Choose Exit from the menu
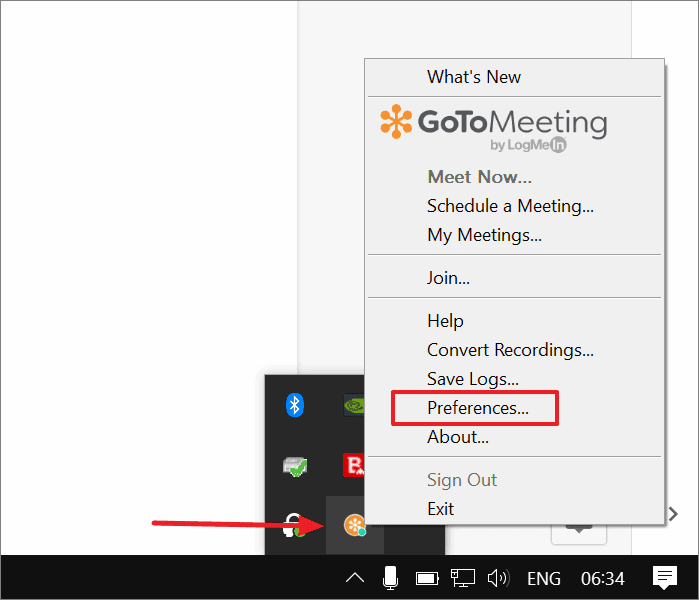 pos(514,509)
